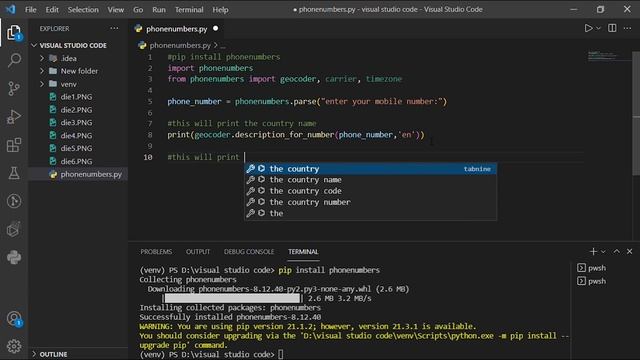
Task: Select the second pwsh terminal
Action: coord(592,281)
